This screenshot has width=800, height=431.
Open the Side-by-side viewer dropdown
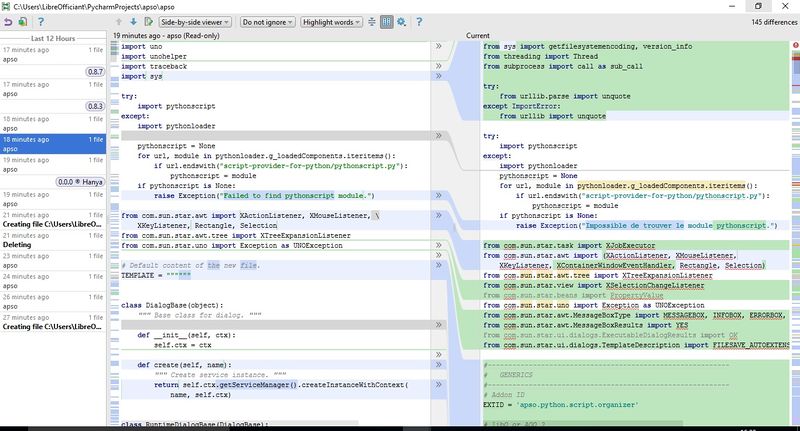[195, 22]
